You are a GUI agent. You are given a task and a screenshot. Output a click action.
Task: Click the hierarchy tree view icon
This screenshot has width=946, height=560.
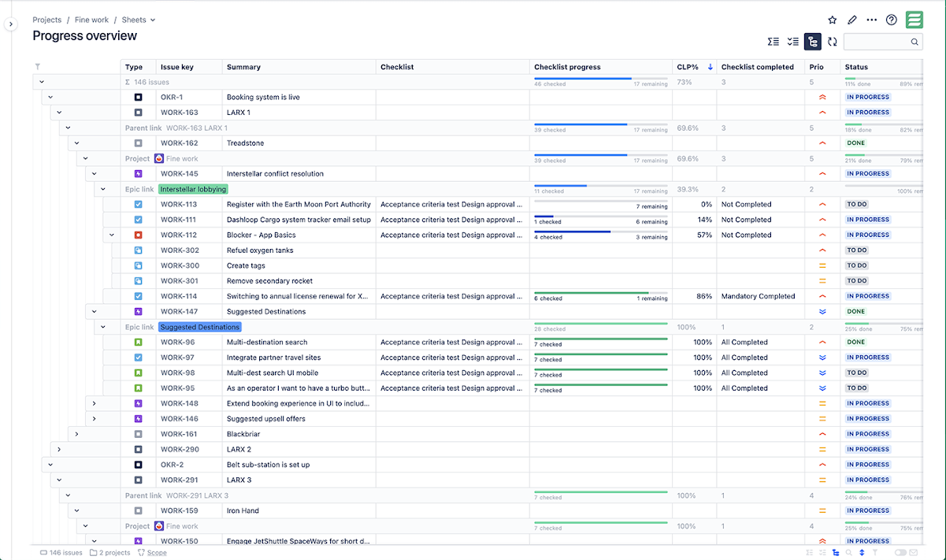coord(813,42)
